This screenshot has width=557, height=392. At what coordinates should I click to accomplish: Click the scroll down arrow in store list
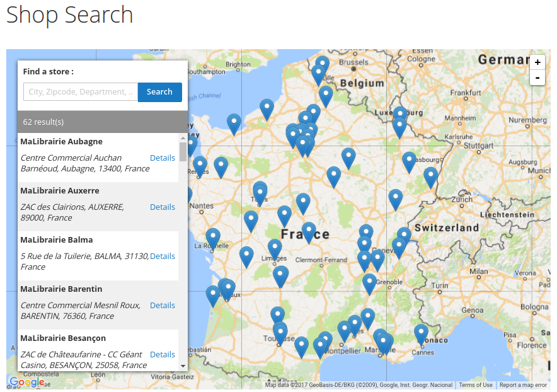[x=183, y=366]
